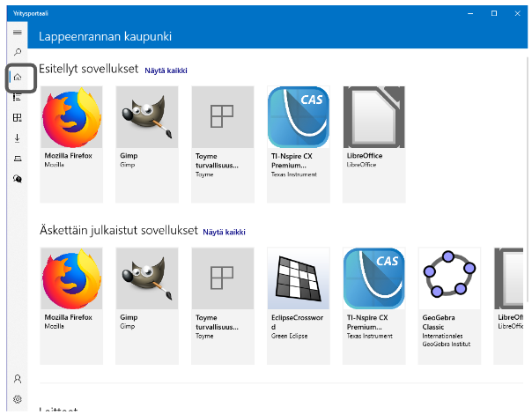Open Mozilla Firefox icon in Äskettäin julkaistut
Viewport: 532px width, 415px height.
[71, 278]
